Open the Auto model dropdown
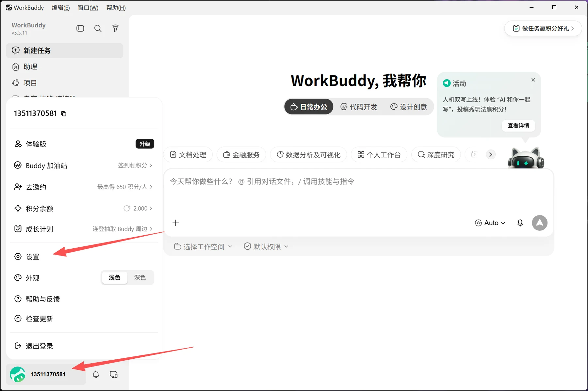Screen dimensions: 588x391 (x=490, y=223)
